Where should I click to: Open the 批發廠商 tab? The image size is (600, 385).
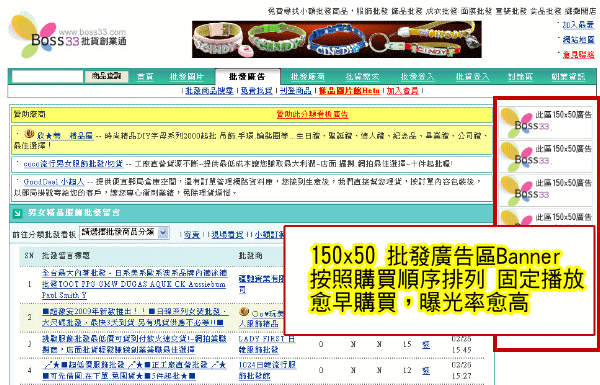pyautogui.click(x=307, y=77)
